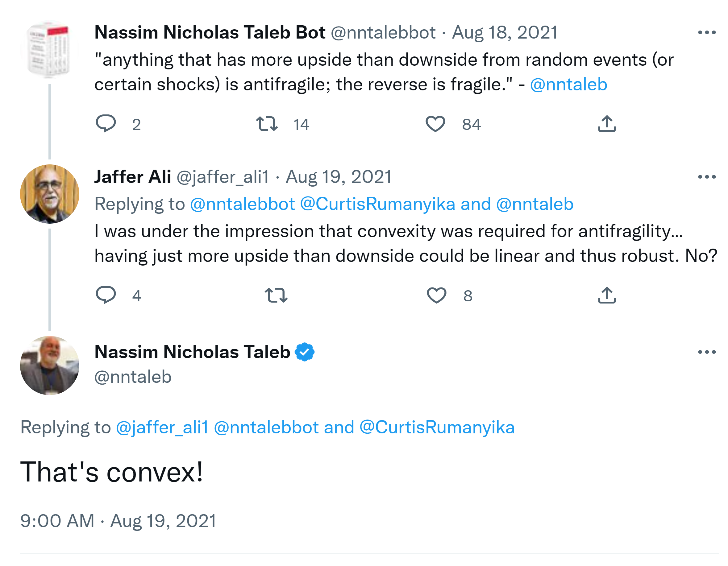
Task: Click the Taleb Bot avatar image
Action: click(x=50, y=50)
